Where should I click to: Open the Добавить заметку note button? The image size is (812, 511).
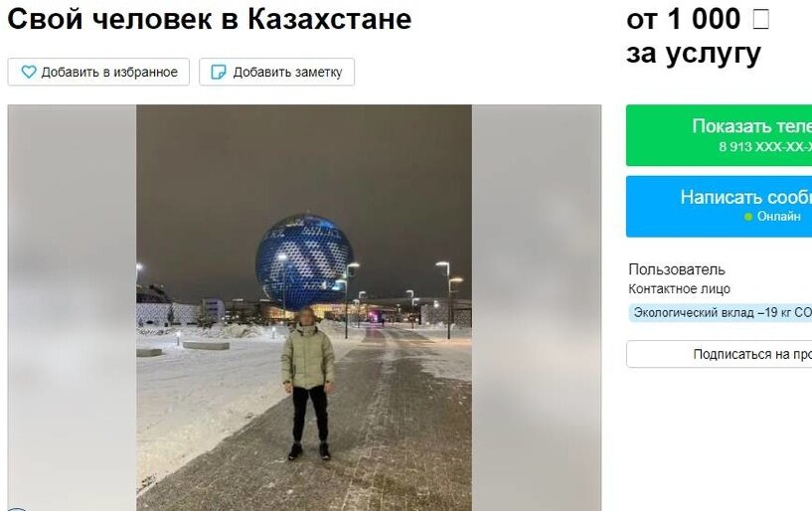(276, 72)
